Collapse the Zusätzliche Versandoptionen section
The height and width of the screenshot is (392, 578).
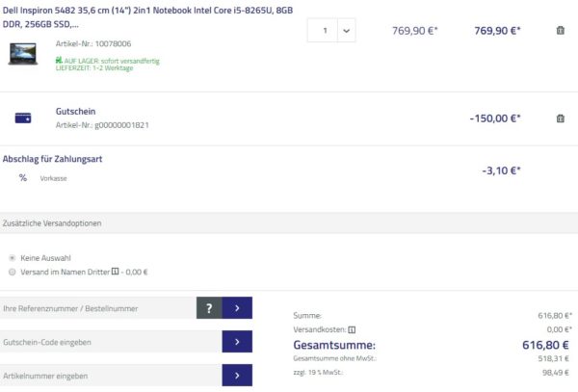coord(53,222)
